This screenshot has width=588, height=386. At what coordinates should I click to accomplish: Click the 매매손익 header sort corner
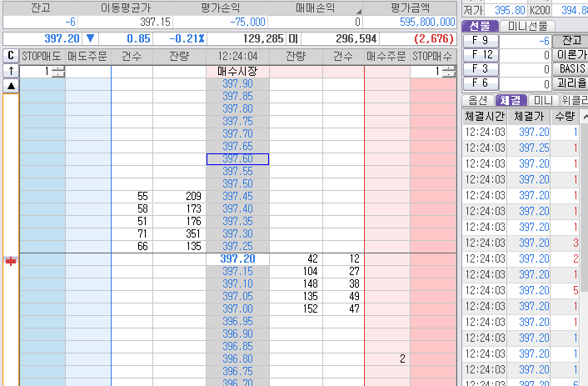pos(358,12)
